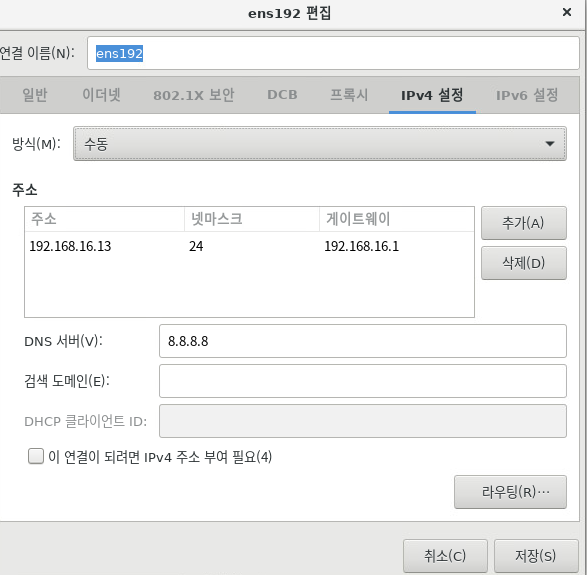Screen dimensions: 587x575
Task: Open the 프록시 tab
Action: 349,95
